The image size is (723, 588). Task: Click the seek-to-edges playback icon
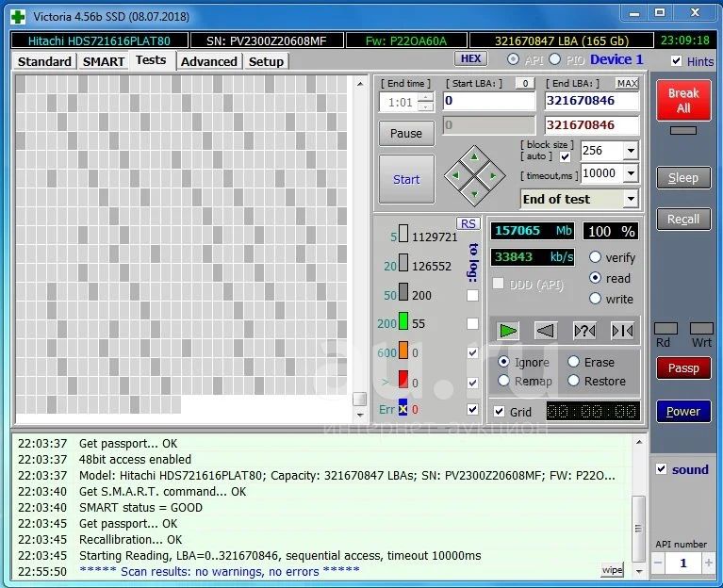tap(622, 331)
